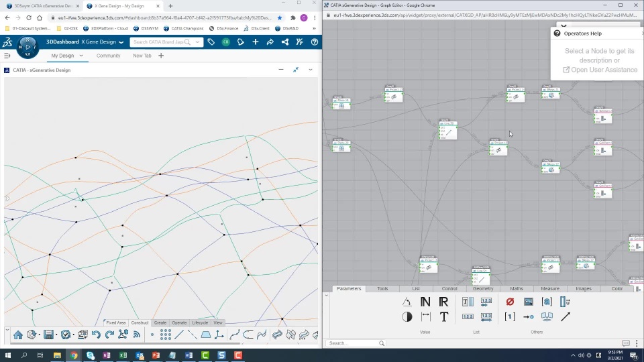This screenshot has height=362, width=644.
Task: Open notifications in 3DDashboard header
Action: (x=241, y=42)
